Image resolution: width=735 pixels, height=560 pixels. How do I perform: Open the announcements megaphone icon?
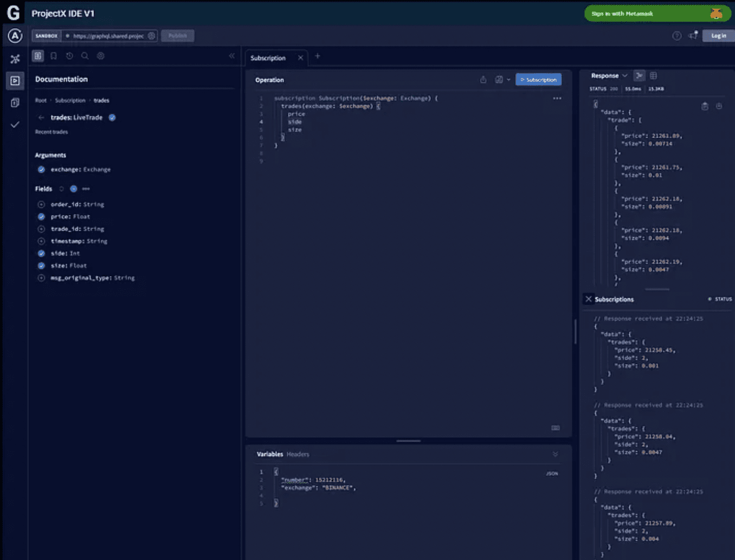(693, 35)
